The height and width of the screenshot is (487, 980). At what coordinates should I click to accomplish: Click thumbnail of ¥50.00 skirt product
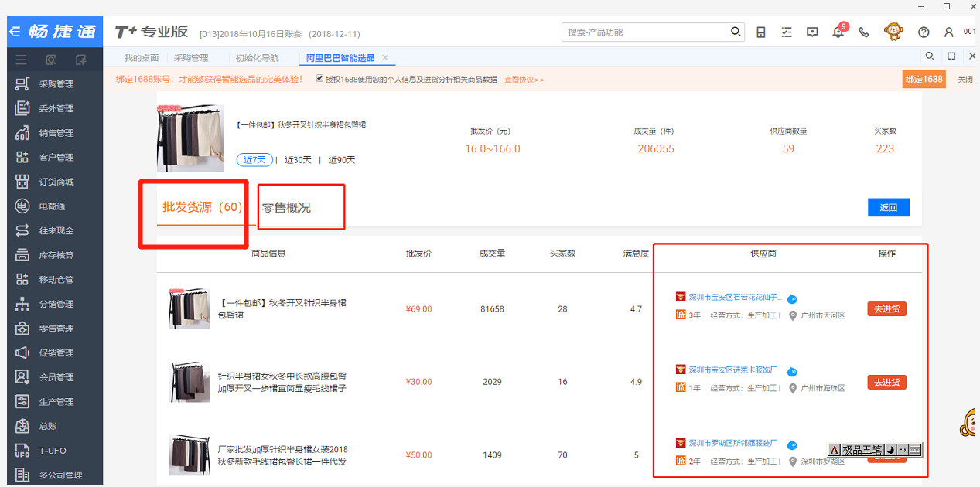point(190,455)
